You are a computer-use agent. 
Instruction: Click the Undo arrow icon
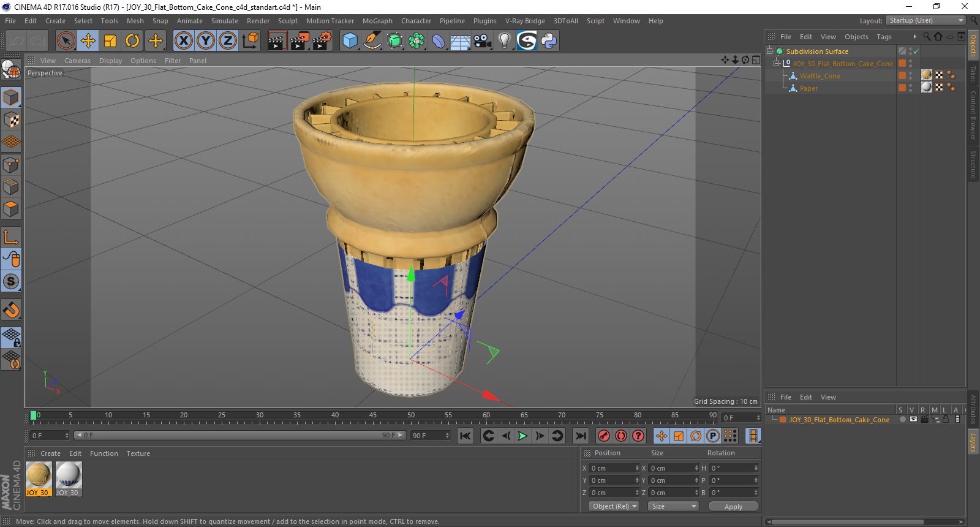click(16, 41)
